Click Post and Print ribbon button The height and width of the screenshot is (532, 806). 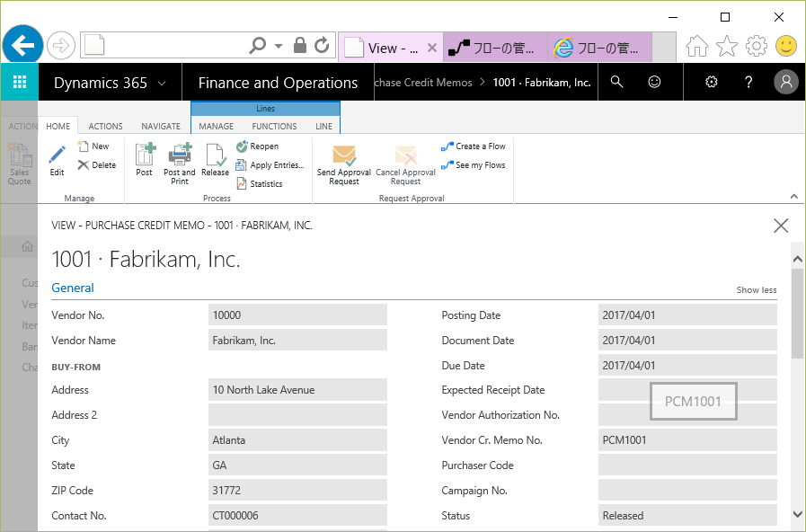[180, 164]
